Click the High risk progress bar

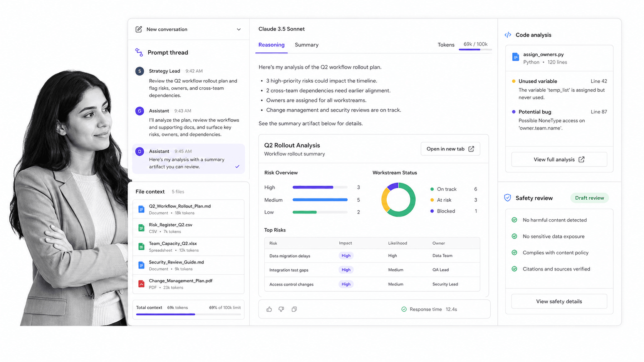320,187
